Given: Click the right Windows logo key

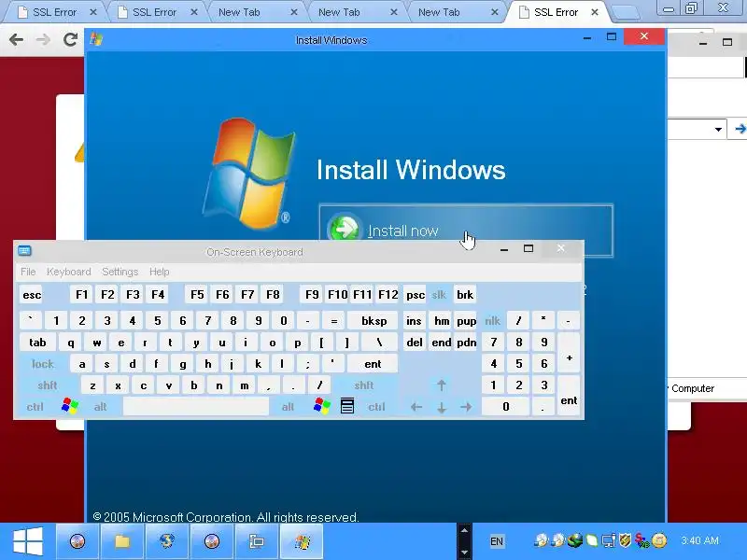Looking at the screenshot, I should (322, 407).
